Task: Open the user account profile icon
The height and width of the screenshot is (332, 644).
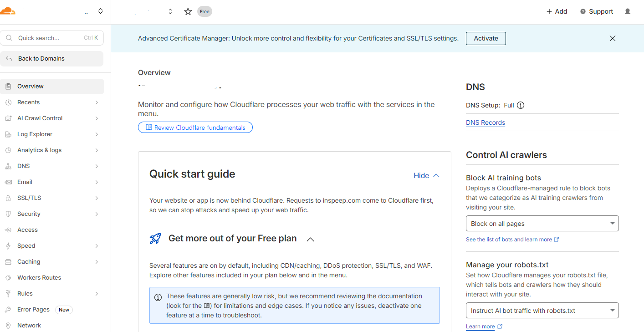Action: pos(628,11)
